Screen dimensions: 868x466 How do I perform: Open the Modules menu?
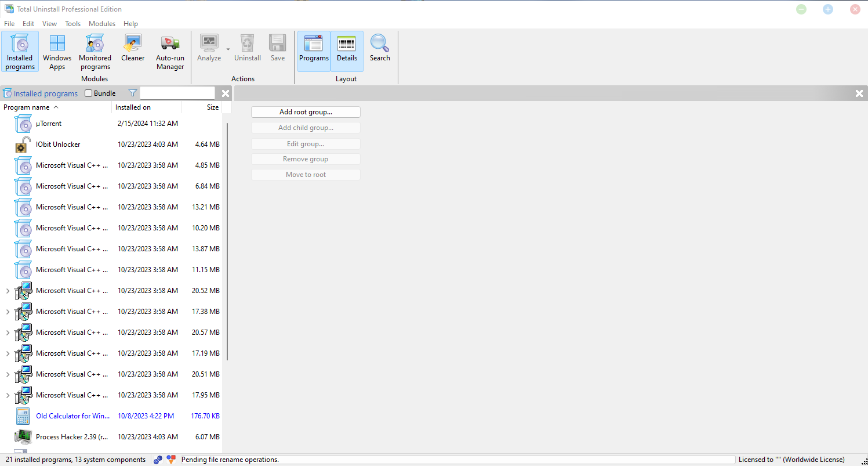pos(102,24)
